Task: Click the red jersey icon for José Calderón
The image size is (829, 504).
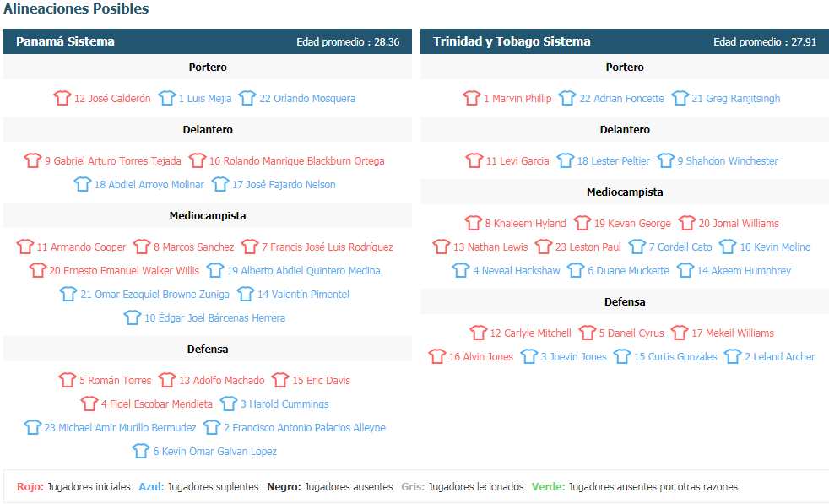Action: 62,98
